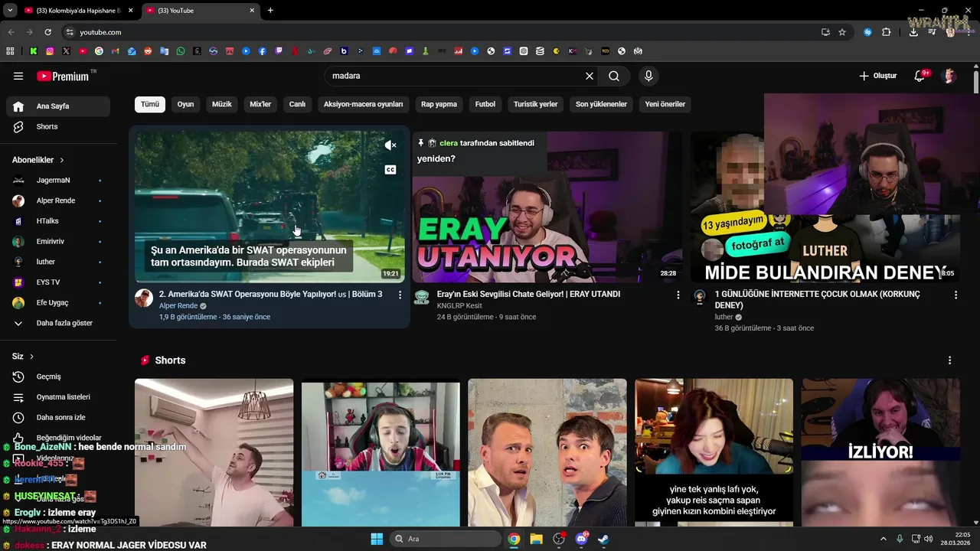This screenshot has width=980, height=551.
Task: Open the notifications bell
Action: [x=921, y=76]
